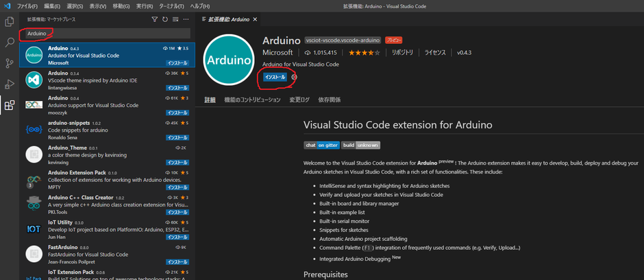Click the vsciot-vscode.vscode-arduino identifier label
Screen dimensions: 644x280
click(x=343, y=40)
